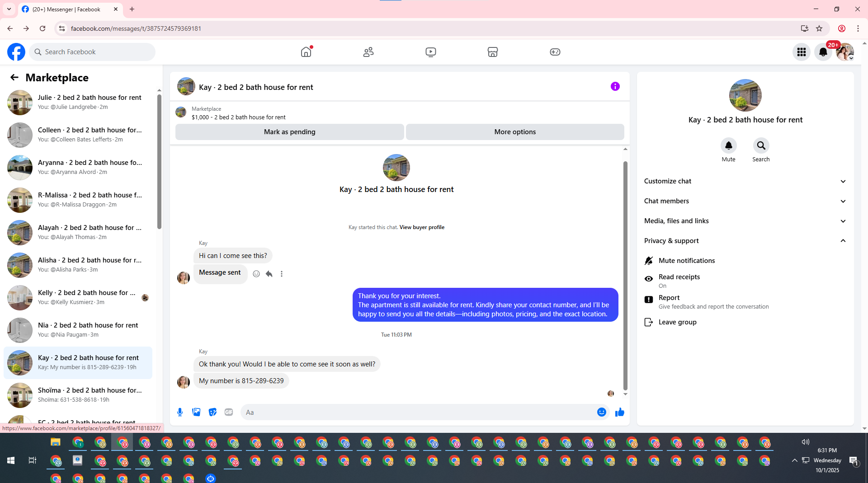
Task: Open the $1,000 Marketplace listing link
Action: 238,117
